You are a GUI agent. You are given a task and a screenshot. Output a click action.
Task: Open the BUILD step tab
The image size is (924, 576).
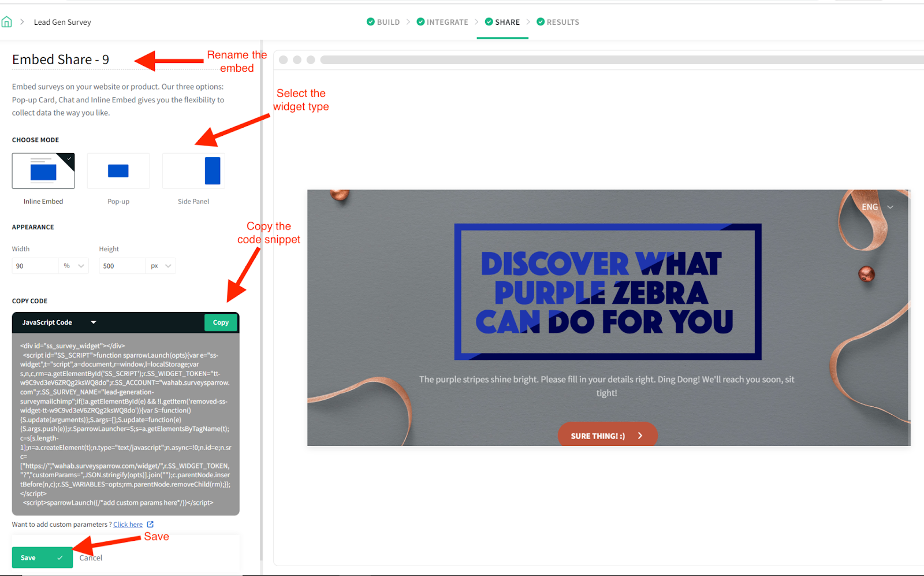[x=383, y=22]
